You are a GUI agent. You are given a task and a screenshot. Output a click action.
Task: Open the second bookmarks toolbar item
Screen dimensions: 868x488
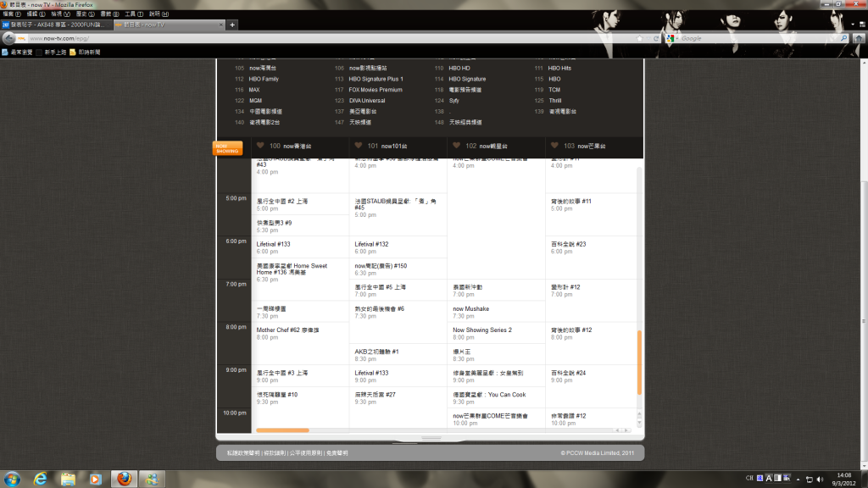[51, 52]
